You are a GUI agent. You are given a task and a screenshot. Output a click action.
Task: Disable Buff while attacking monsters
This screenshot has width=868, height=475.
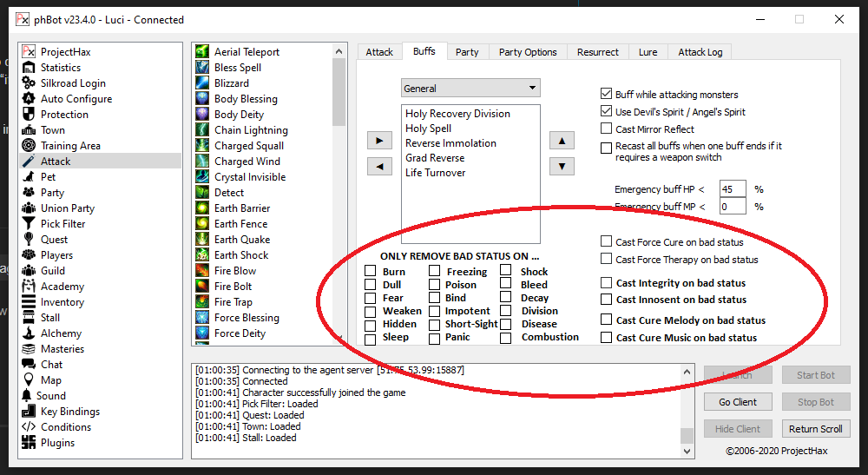point(607,95)
